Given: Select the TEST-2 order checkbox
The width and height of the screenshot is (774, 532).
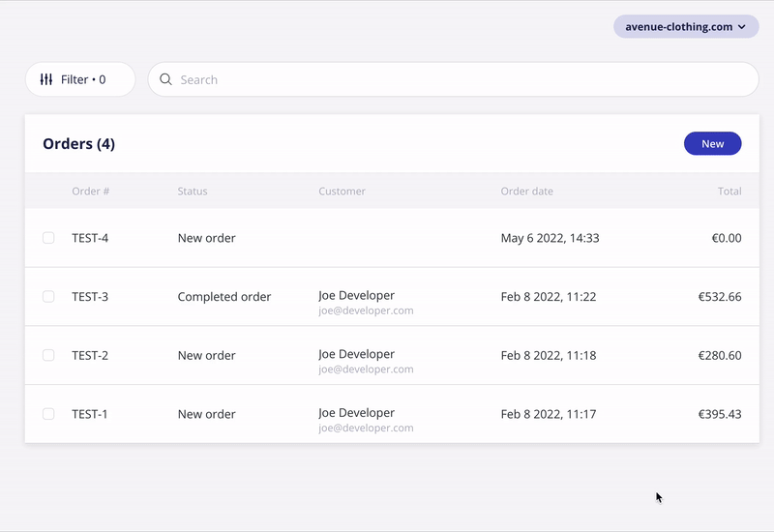Looking at the screenshot, I should [x=48, y=355].
